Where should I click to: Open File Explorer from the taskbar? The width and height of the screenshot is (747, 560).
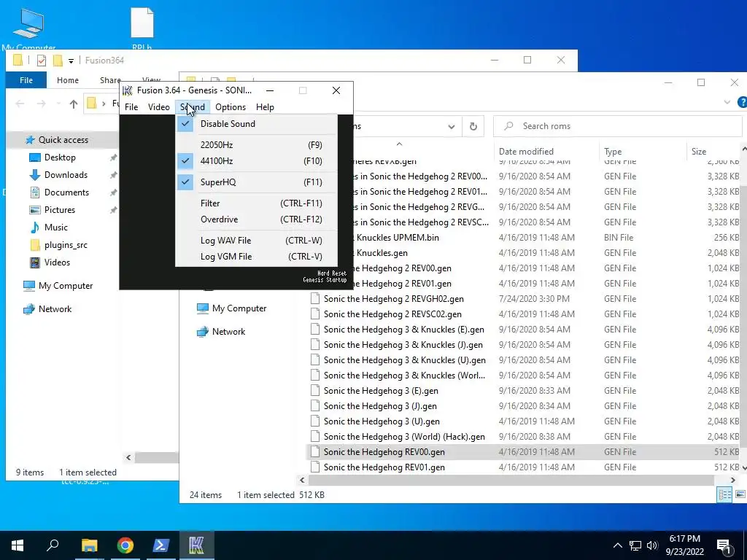pos(89,545)
